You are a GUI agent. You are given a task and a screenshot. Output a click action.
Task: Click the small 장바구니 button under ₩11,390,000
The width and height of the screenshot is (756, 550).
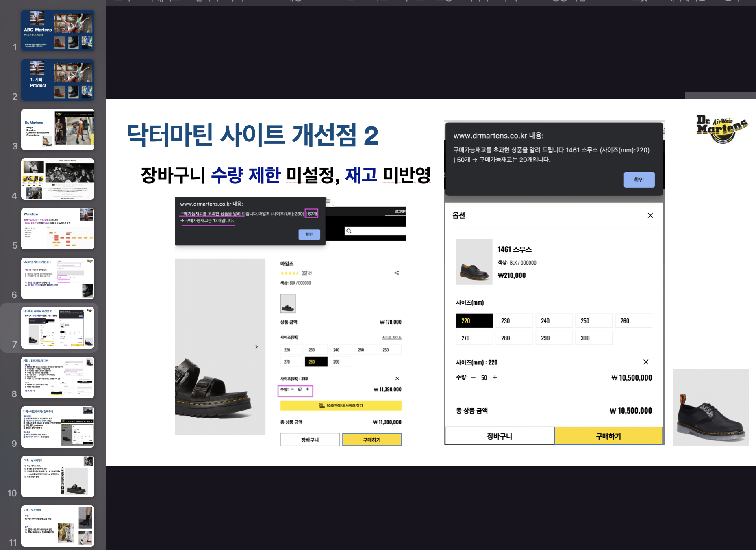310,440
